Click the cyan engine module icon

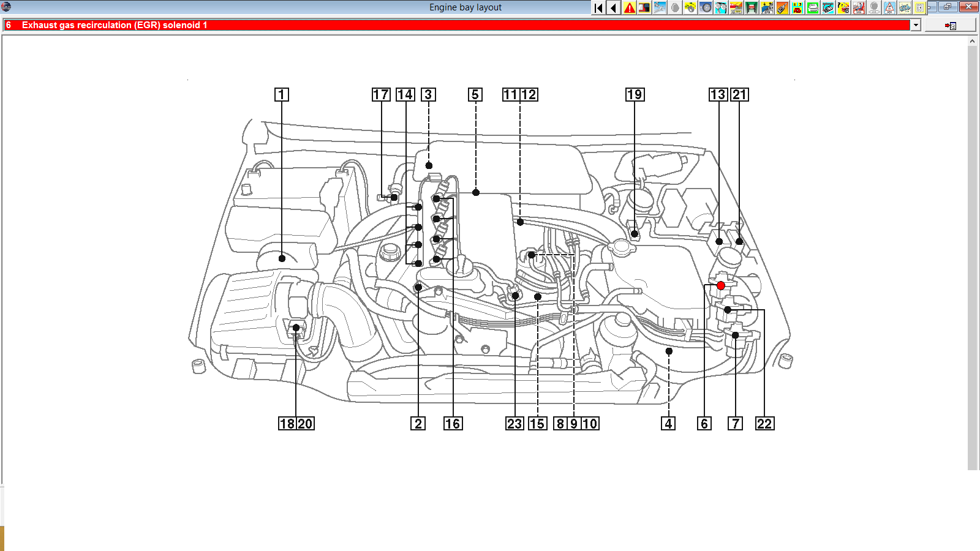click(828, 8)
